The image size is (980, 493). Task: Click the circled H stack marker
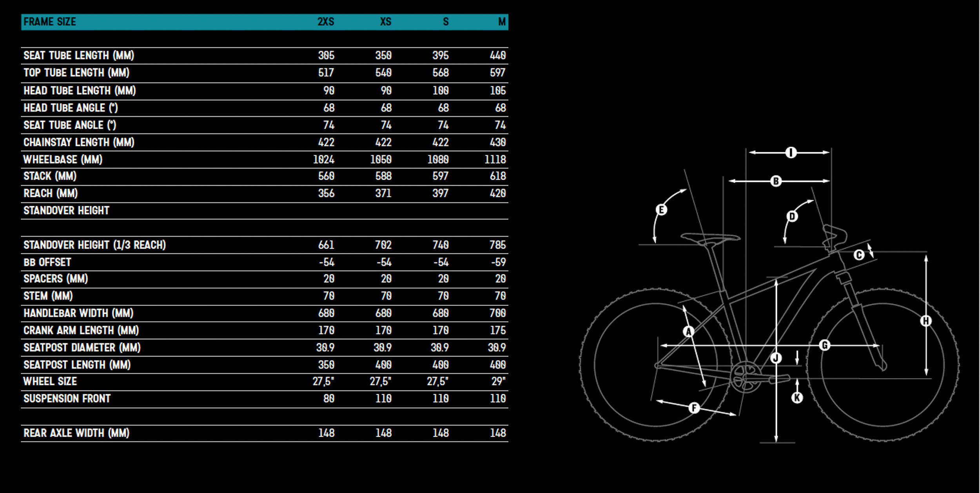pyautogui.click(x=926, y=321)
